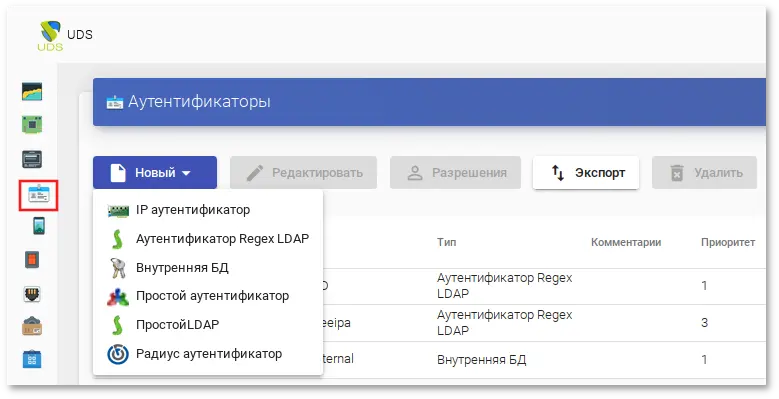Click the Редактировать button
Image resolution: width=779 pixels, height=399 pixels.
[x=303, y=173]
